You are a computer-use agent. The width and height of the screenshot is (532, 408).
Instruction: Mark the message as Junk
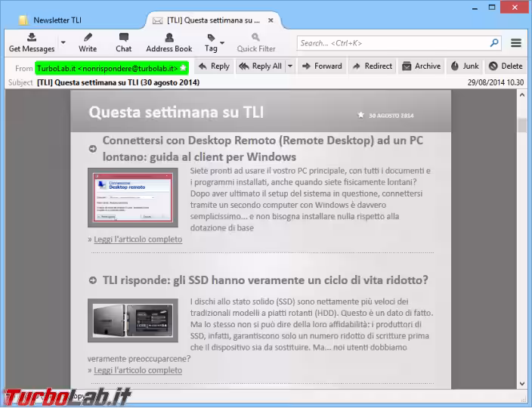coord(465,66)
